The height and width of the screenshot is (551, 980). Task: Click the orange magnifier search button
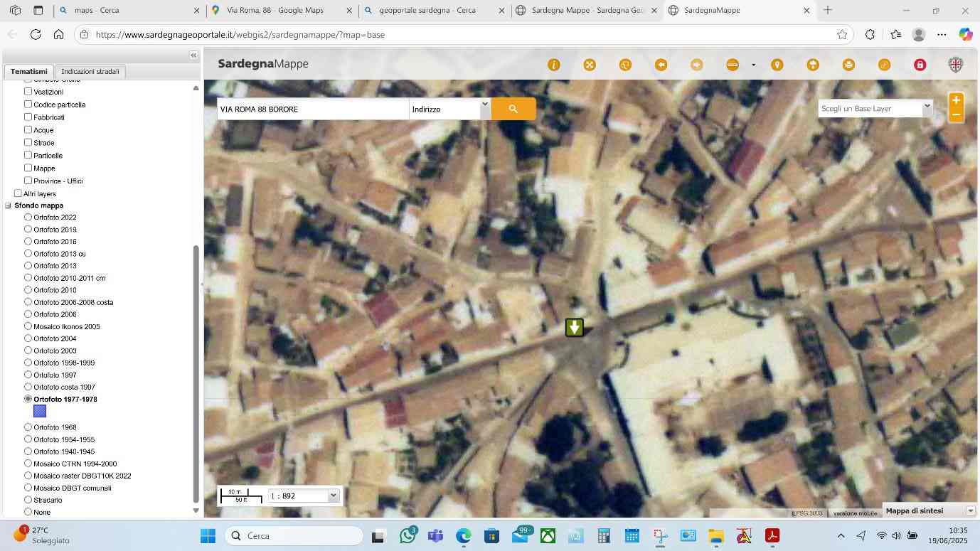click(x=513, y=109)
